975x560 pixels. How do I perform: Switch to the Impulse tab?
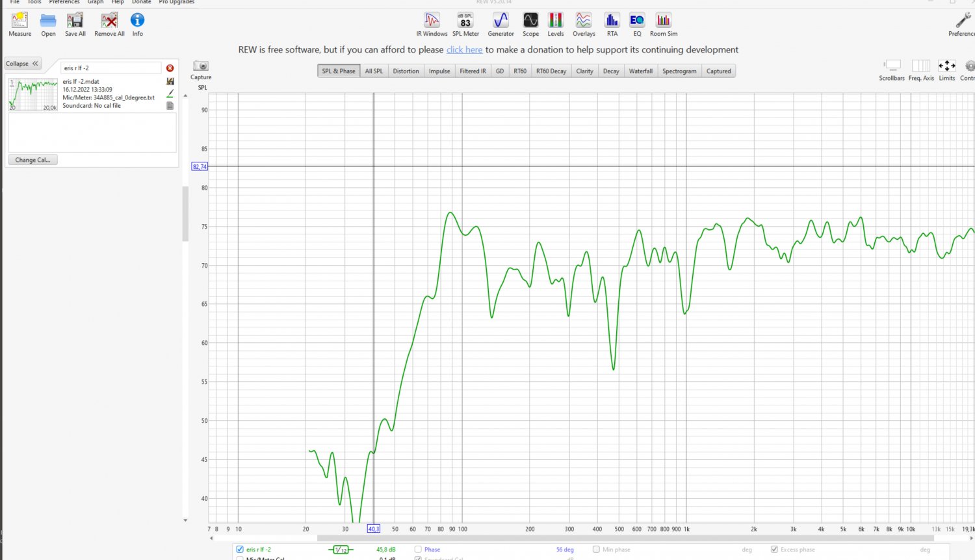point(439,71)
